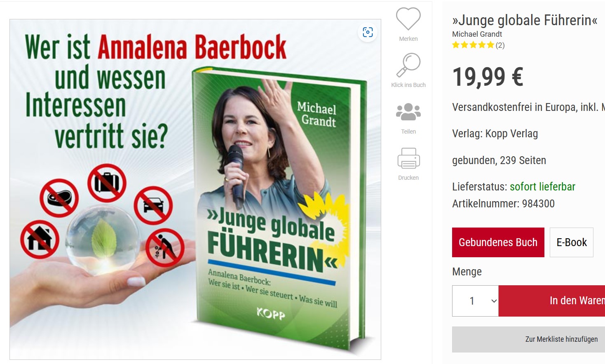Screen dimensions: 605x364
Task: Click the Teilen label under share icon
Action: [x=408, y=132]
